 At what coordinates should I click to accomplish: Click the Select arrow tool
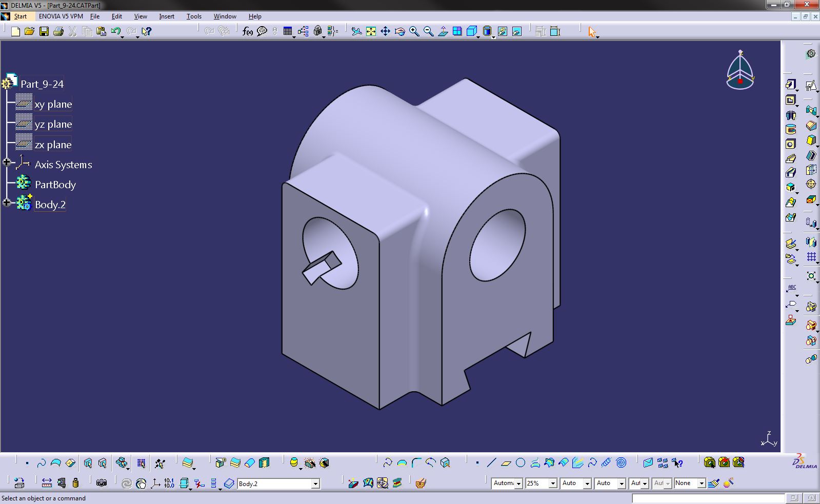592,32
